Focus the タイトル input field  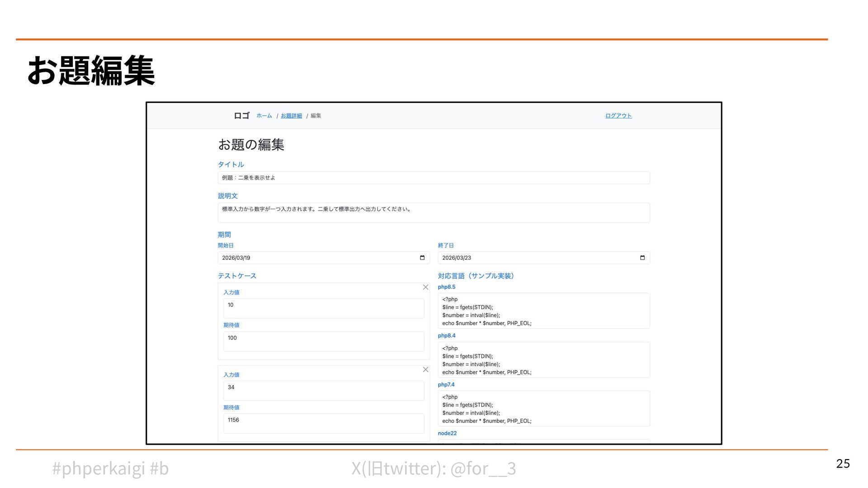click(433, 178)
